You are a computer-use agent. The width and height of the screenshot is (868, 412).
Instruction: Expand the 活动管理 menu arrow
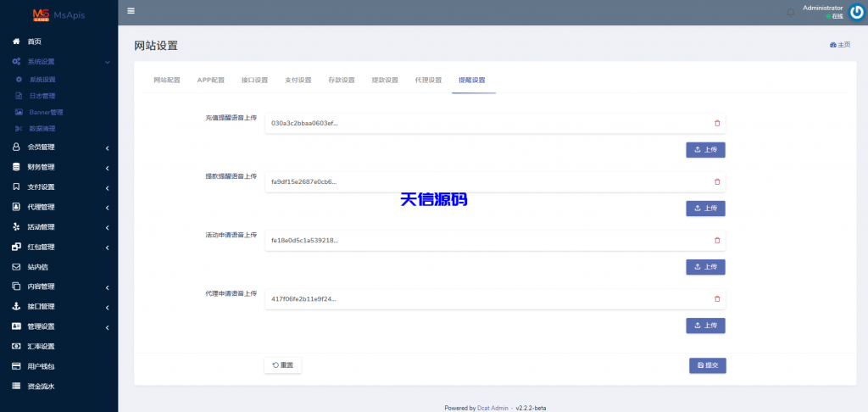[x=108, y=227]
